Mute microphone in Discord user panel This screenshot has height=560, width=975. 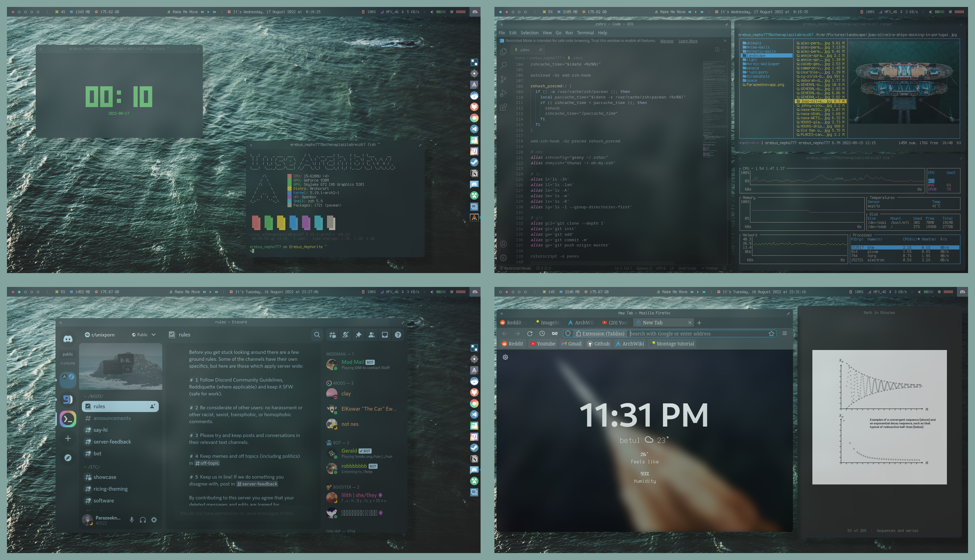(132, 519)
